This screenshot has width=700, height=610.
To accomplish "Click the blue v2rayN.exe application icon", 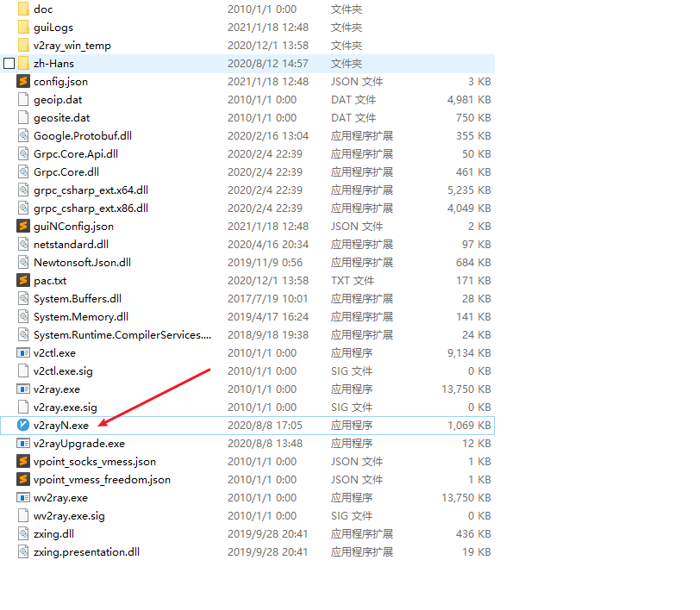I will [x=23, y=425].
